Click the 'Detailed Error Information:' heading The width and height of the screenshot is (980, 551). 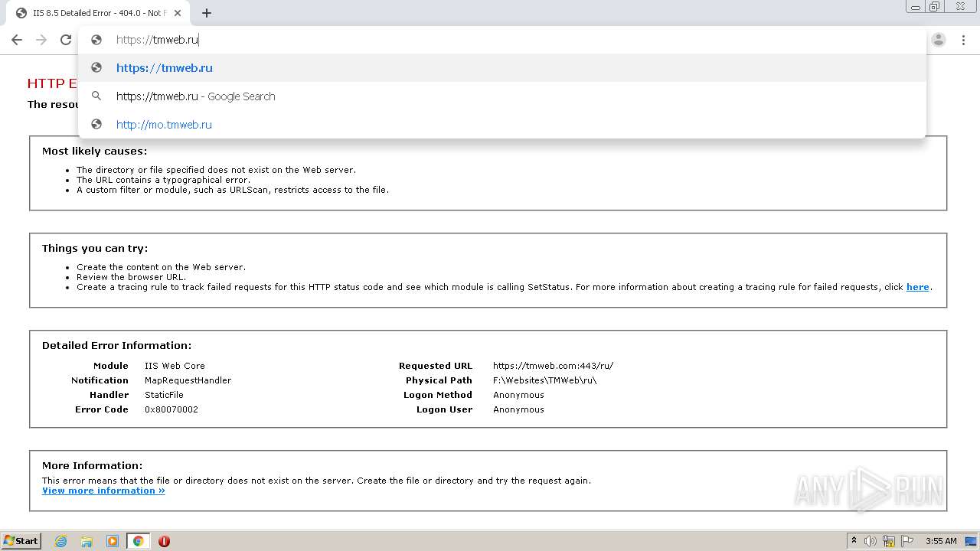116,346
